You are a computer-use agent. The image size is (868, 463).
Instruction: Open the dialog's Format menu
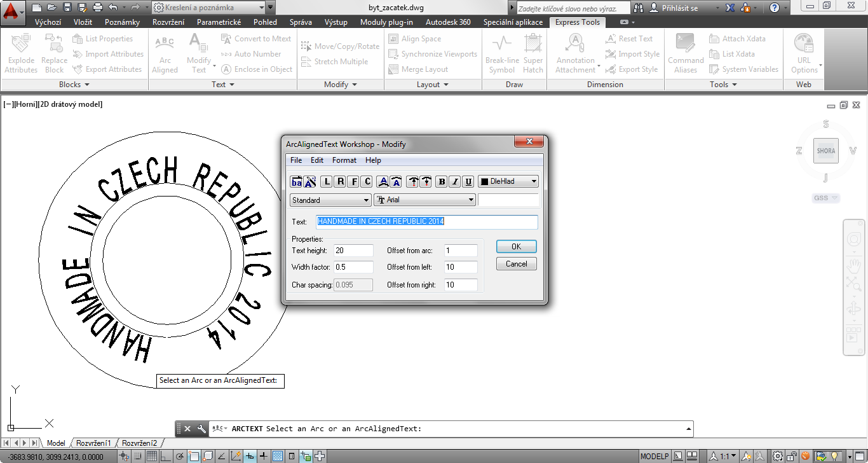[344, 160]
